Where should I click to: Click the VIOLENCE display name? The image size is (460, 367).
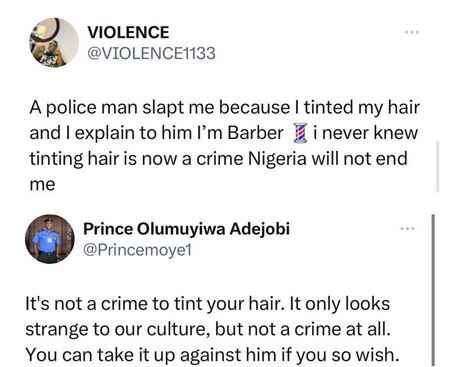point(128,32)
